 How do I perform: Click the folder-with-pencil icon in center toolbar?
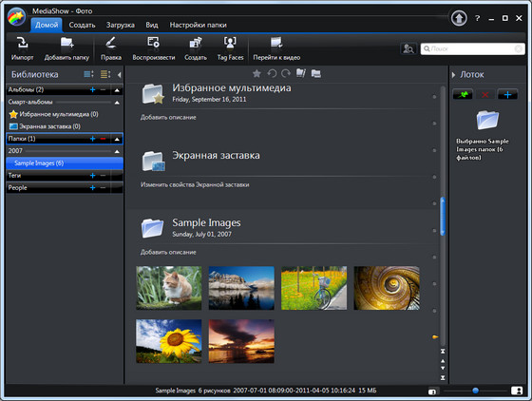point(301,73)
